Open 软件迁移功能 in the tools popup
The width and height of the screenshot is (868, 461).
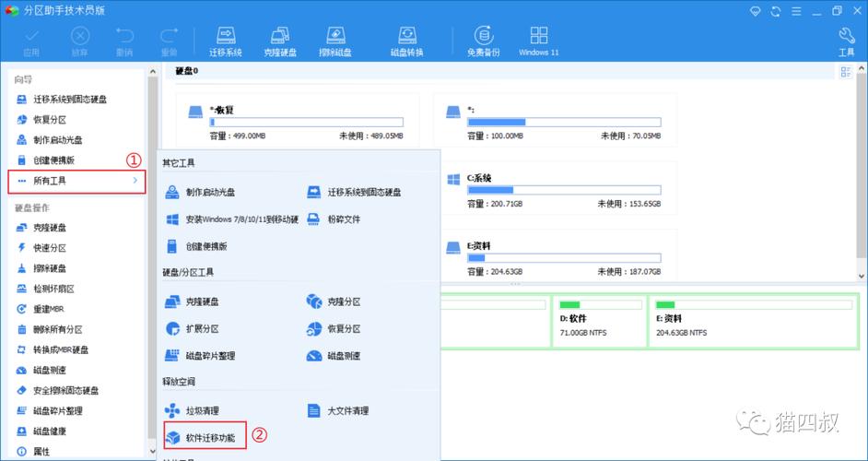[x=205, y=438]
